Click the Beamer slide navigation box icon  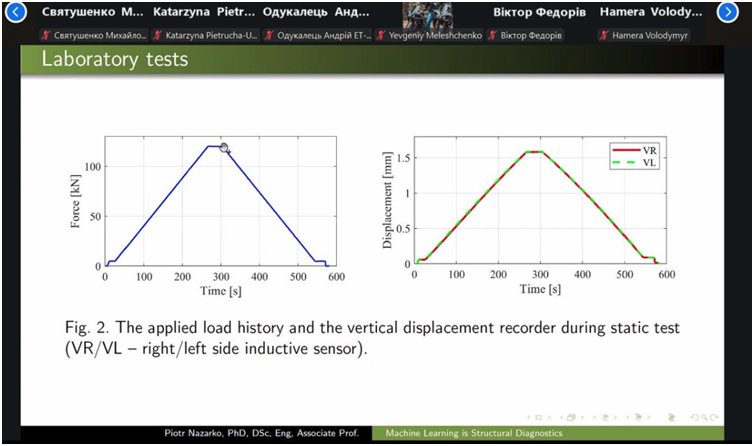(541, 416)
